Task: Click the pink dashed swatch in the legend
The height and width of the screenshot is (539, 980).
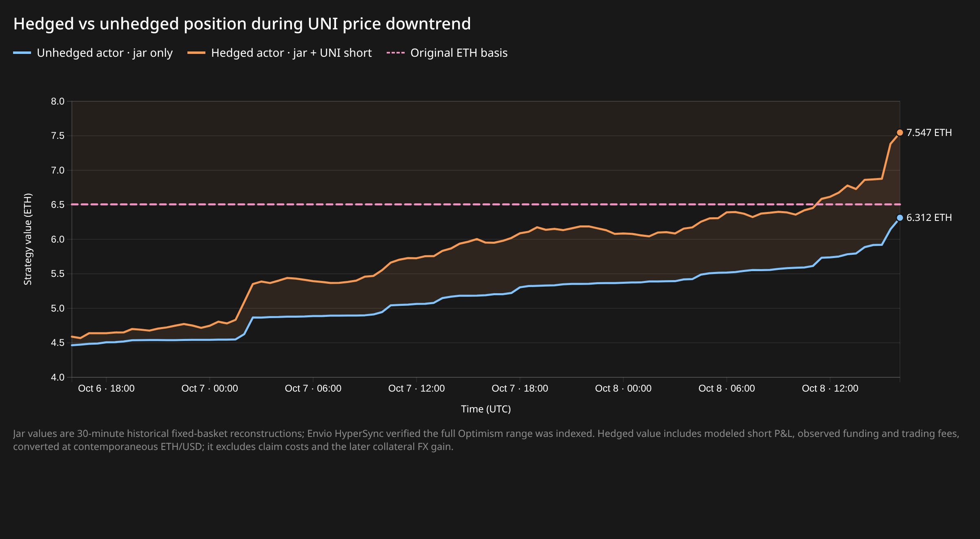Action: coord(395,53)
